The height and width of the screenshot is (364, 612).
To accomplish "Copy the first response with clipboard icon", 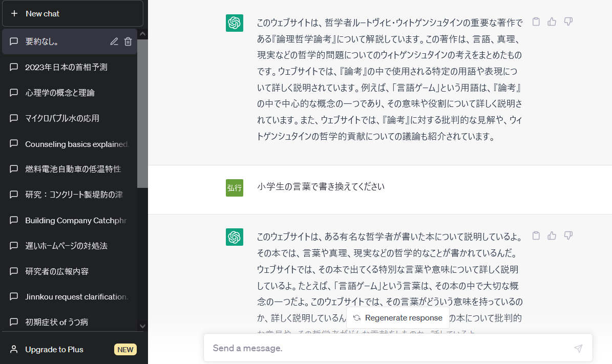I will (x=536, y=22).
